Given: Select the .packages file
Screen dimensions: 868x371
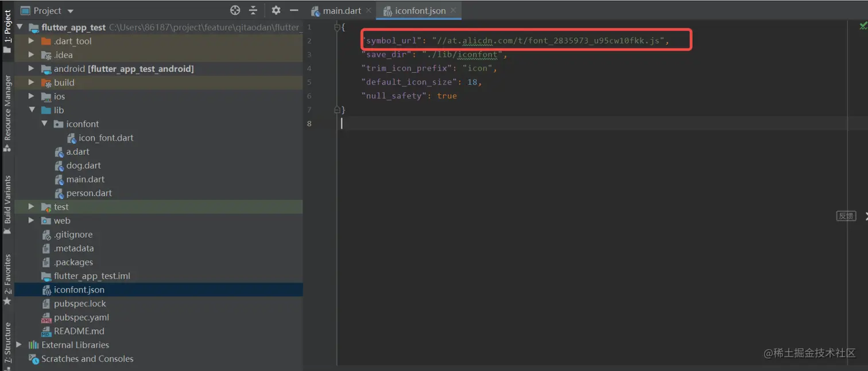Looking at the screenshot, I should click(x=73, y=262).
